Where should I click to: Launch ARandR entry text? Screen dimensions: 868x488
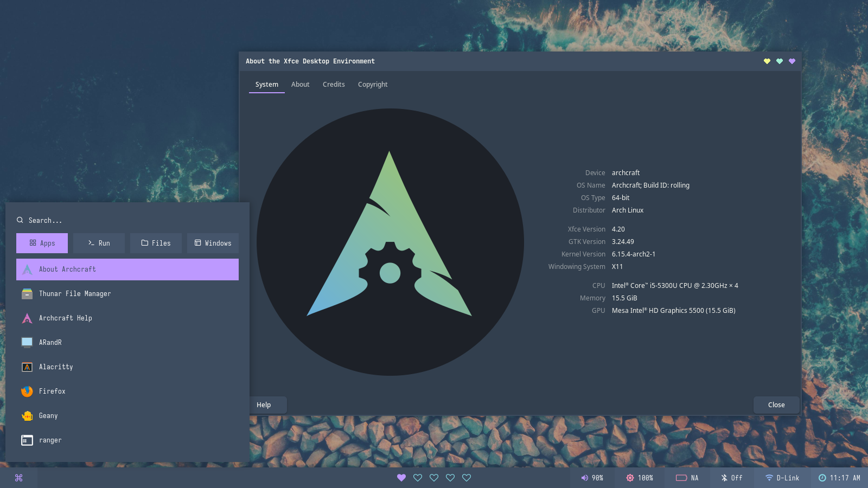point(50,343)
